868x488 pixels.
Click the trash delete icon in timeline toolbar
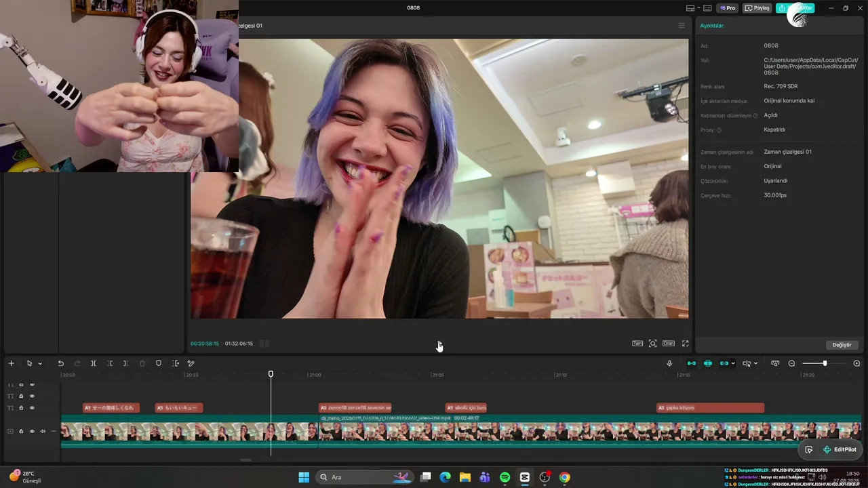point(142,363)
